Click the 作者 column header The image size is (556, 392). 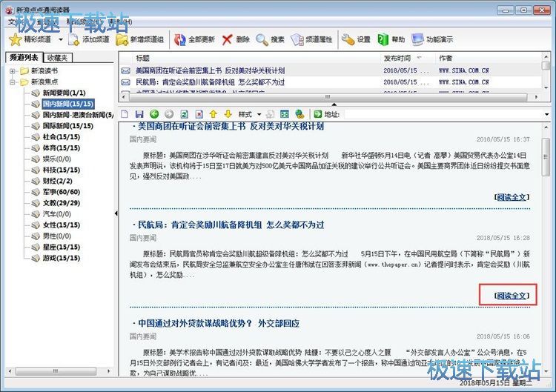(x=489, y=58)
